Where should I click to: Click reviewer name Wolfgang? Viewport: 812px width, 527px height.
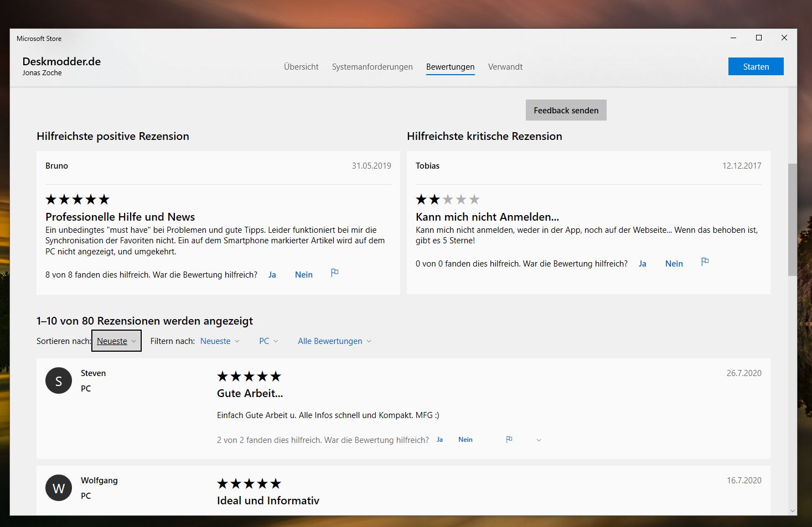pyautogui.click(x=99, y=481)
